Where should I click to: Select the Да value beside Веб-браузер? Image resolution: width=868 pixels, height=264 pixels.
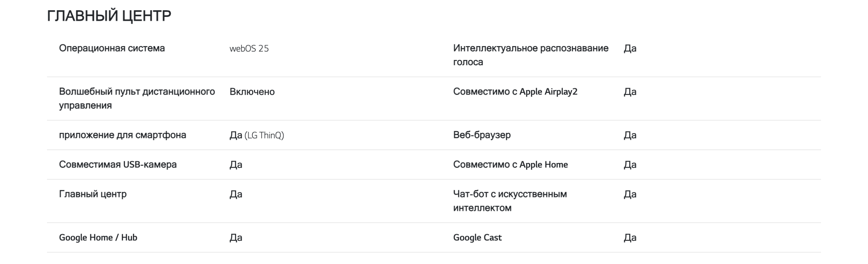tap(630, 135)
